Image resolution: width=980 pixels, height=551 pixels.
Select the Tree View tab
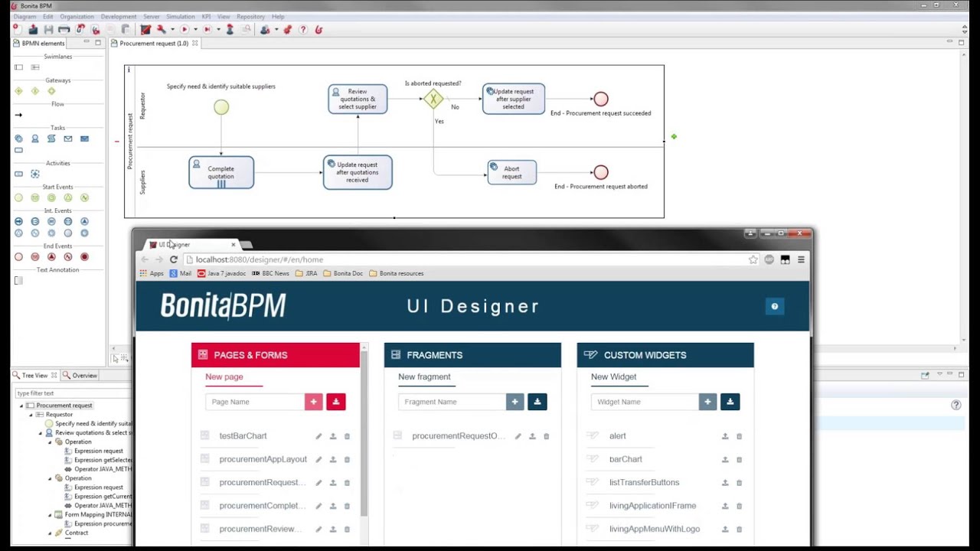coord(34,376)
